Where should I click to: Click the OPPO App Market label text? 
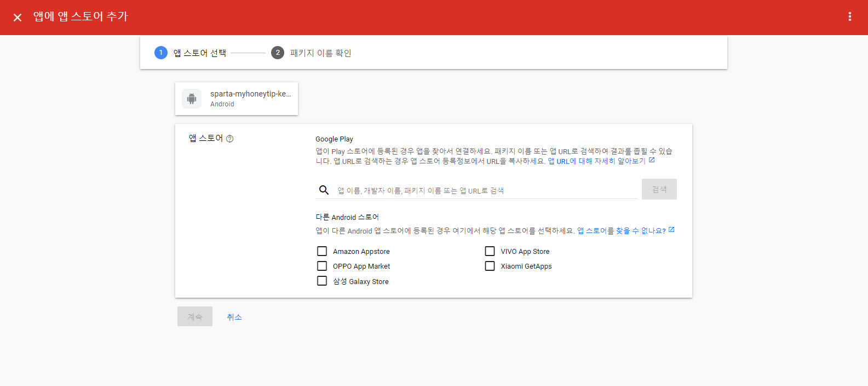361,266
